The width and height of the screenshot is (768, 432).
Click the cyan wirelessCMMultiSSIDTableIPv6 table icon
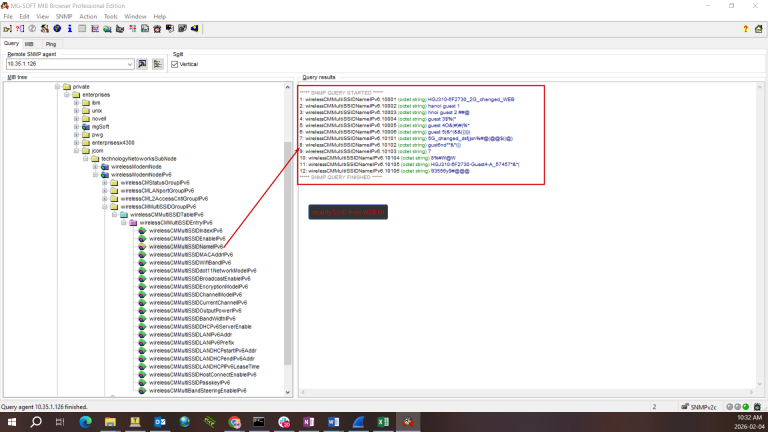(x=124, y=215)
